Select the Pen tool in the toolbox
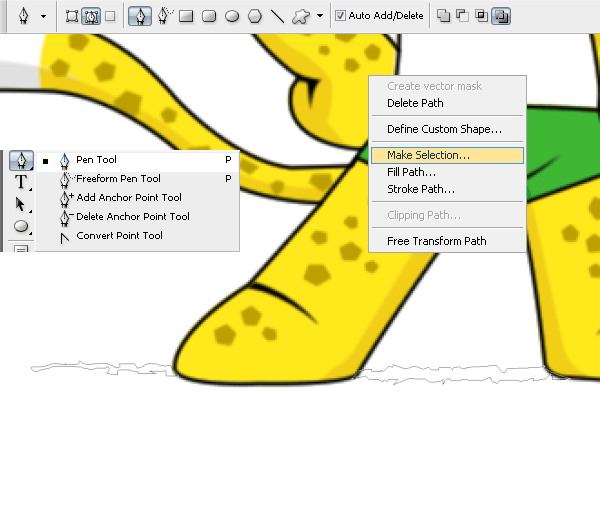 pyautogui.click(x=20, y=161)
